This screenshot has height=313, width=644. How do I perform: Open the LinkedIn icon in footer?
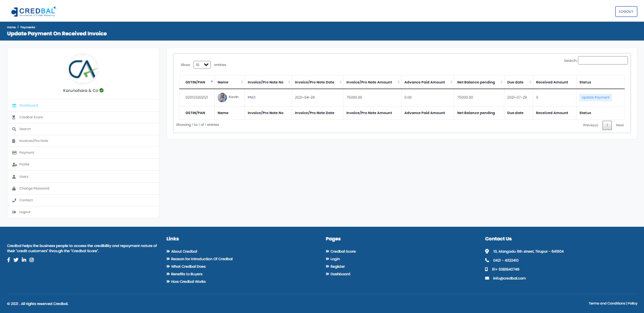pyautogui.click(x=24, y=260)
